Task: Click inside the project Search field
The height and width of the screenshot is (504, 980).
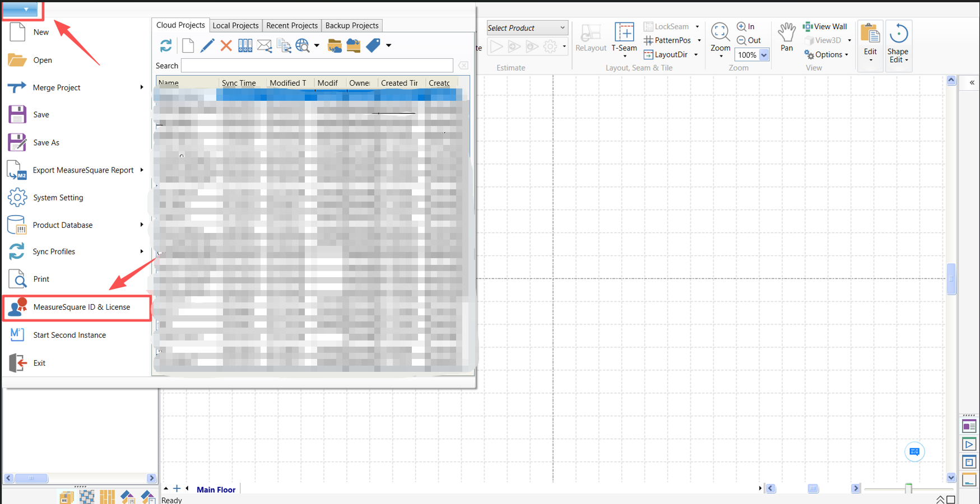Action: [x=317, y=66]
